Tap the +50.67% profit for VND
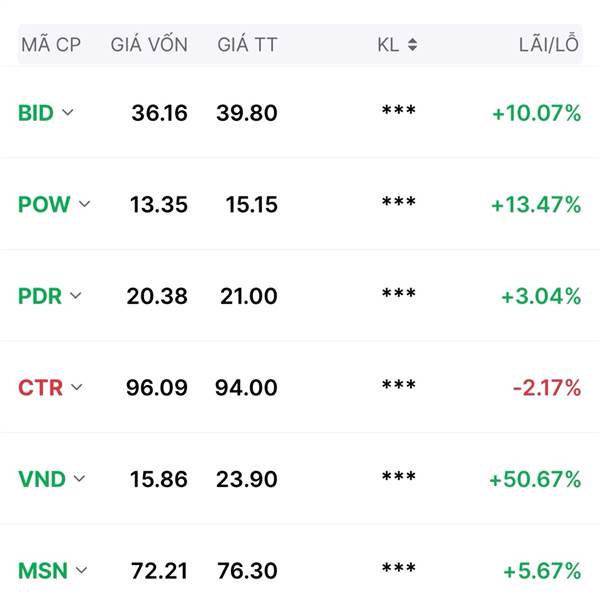The height and width of the screenshot is (600, 600). coord(535,479)
